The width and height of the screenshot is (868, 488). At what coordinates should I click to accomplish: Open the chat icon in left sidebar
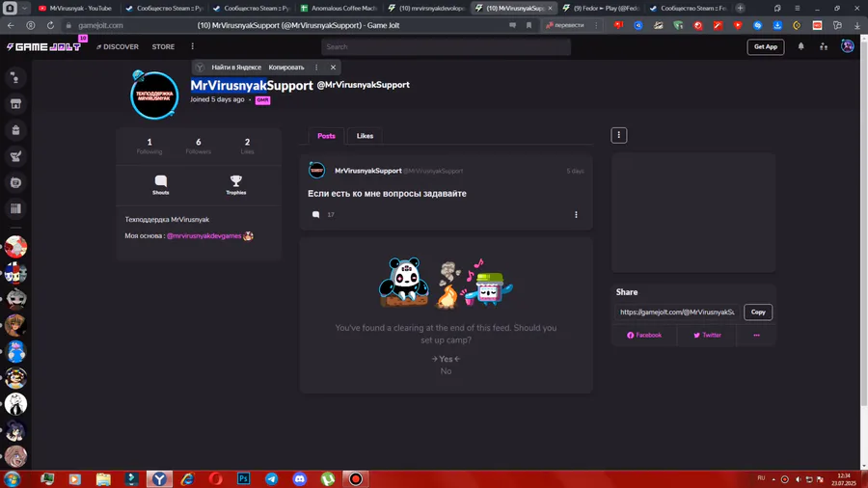[x=15, y=182]
